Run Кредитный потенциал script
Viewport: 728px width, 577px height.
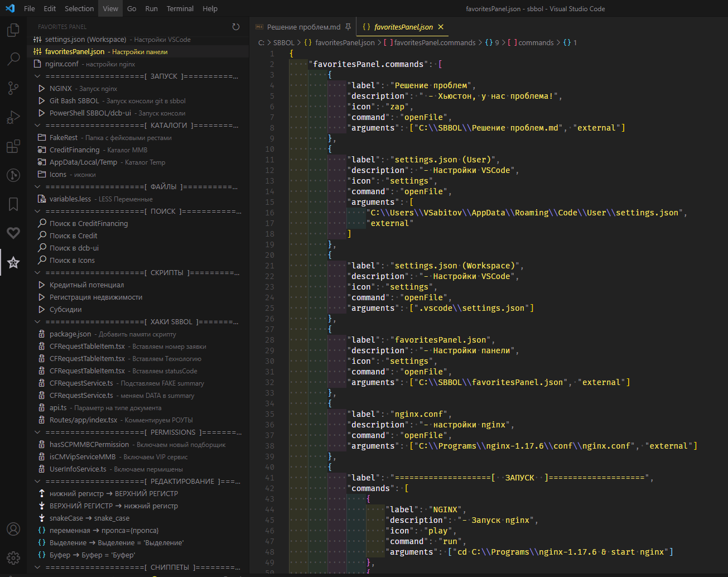pos(138,285)
